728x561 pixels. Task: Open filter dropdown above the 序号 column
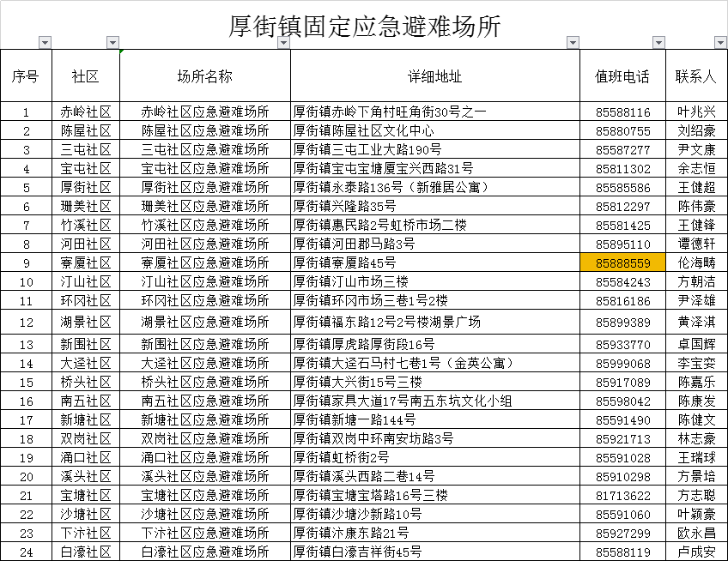(44, 43)
